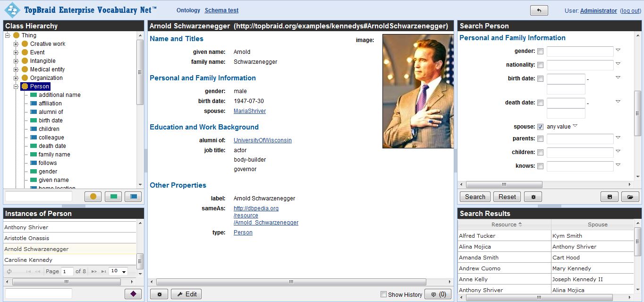Sort results by the Resource column arrow
The height and width of the screenshot is (302, 644).
coord(520,224)
